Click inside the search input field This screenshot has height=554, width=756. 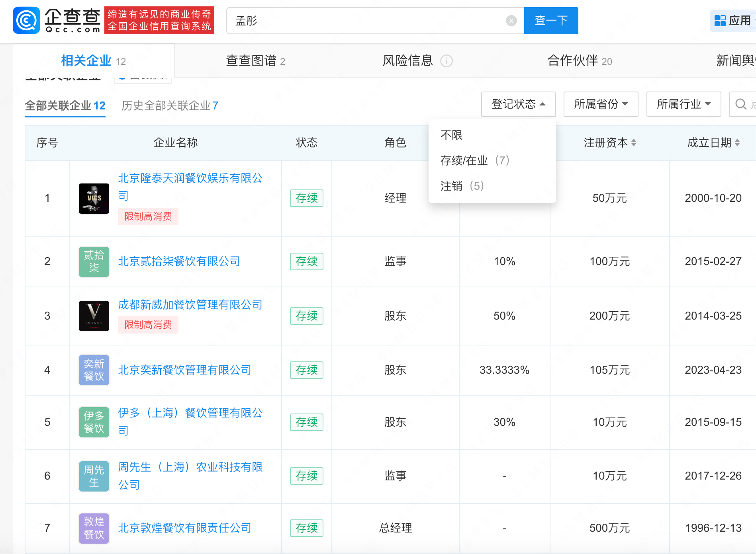[x=358, y=21]
